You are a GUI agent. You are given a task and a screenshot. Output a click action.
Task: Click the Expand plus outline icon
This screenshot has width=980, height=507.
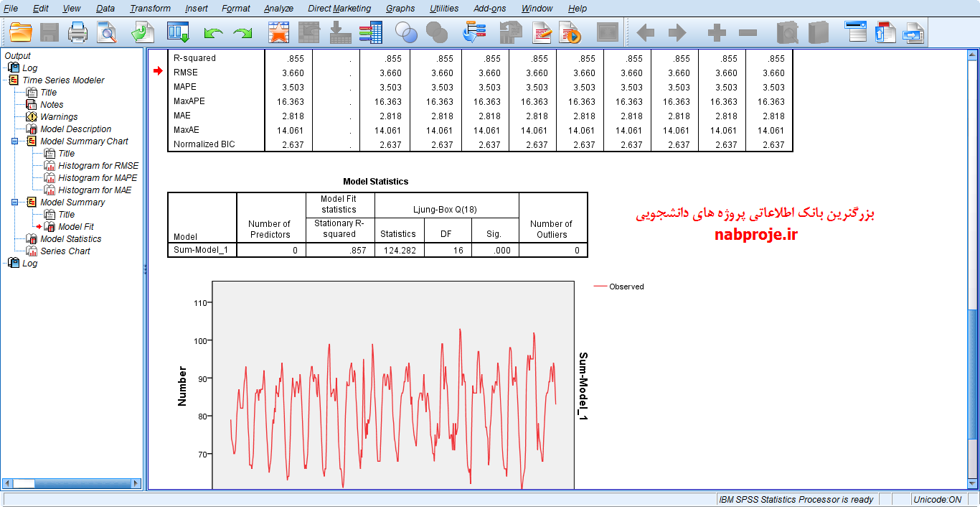[717, 32]
